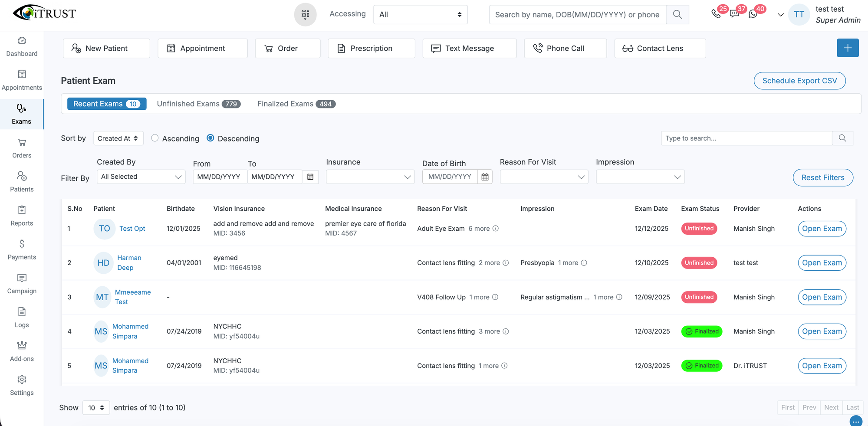Screen dimensions: 868x426
Task: Open the Harman Deep patient link
Action: 129,262
